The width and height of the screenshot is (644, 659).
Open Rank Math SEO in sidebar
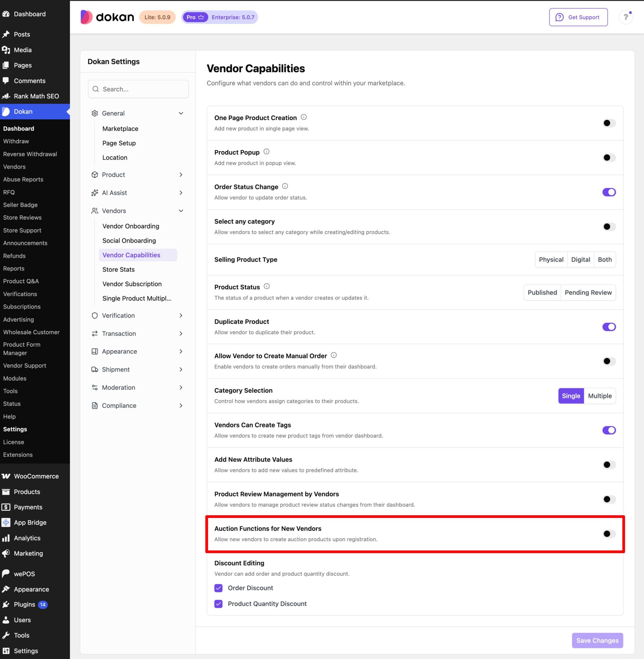click(x=35, y=96)
